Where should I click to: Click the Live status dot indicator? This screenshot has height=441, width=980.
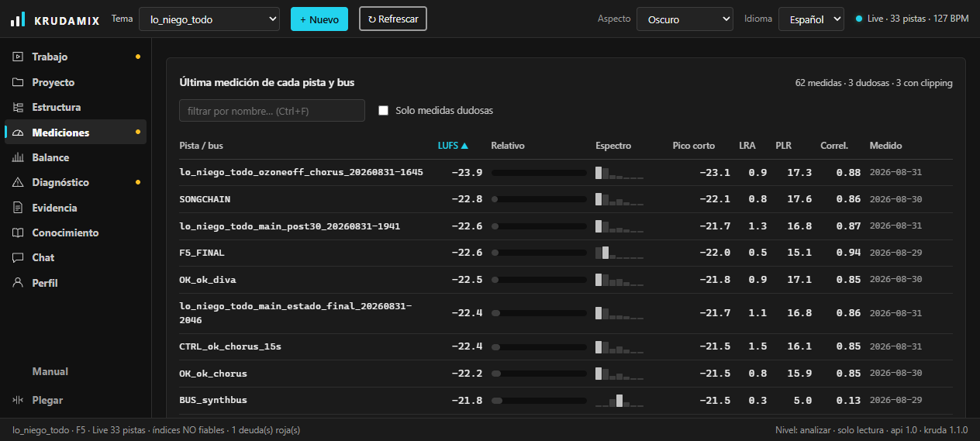pyautogui.click(x=858, y=19)
